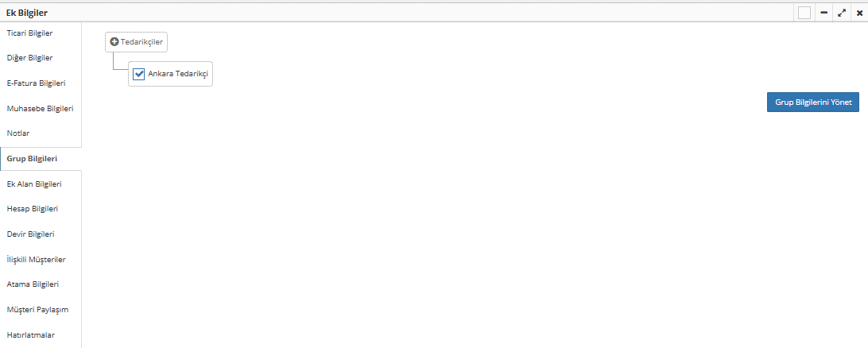This screenshot has width=868, height=348.
Task: Expand the Tedarikçiler plus icon
Action: (114, 42)
